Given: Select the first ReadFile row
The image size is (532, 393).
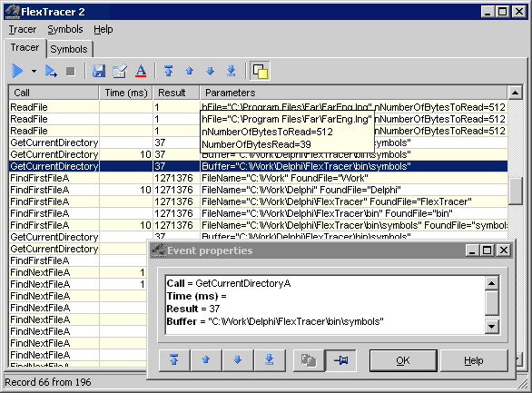Looking at the screenshot, I should [258, 107].
